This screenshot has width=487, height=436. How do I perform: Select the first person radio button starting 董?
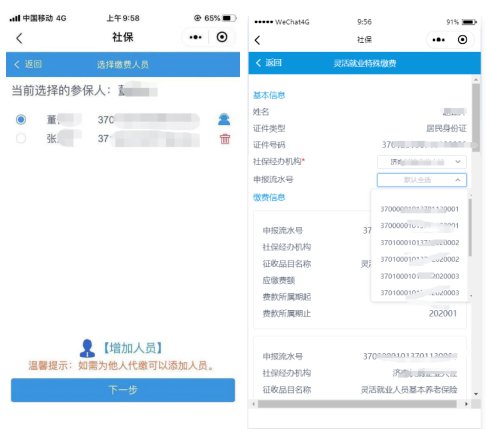[21, 119]
